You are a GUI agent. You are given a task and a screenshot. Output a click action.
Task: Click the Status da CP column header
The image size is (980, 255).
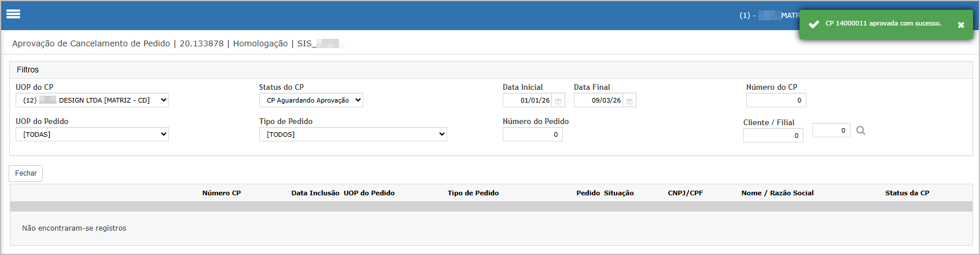tap(907, 193)
